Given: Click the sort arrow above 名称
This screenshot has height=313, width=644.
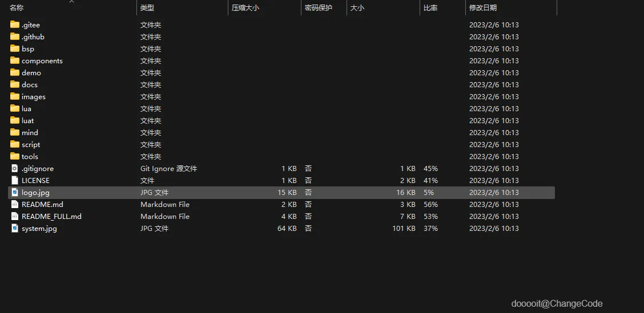Looking at the screenshot, I should (x=71, y=2).
